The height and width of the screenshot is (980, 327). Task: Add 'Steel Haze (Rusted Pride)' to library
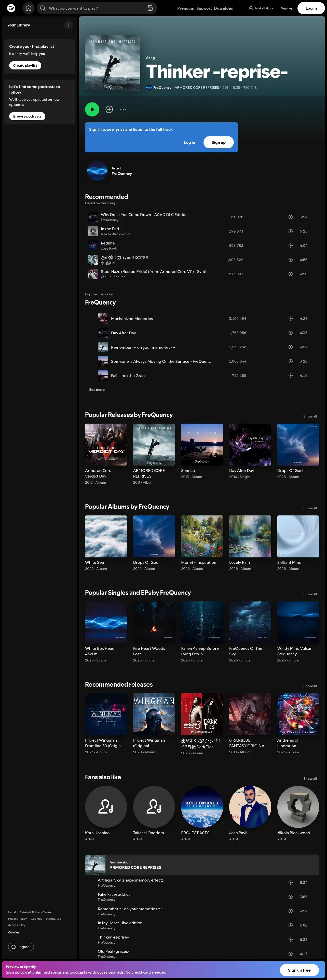pyautogui.click(x=291, y=274)
